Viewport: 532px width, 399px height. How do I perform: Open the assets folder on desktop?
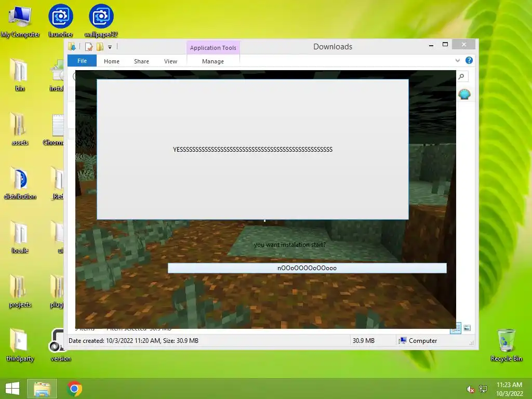point(20,129)
